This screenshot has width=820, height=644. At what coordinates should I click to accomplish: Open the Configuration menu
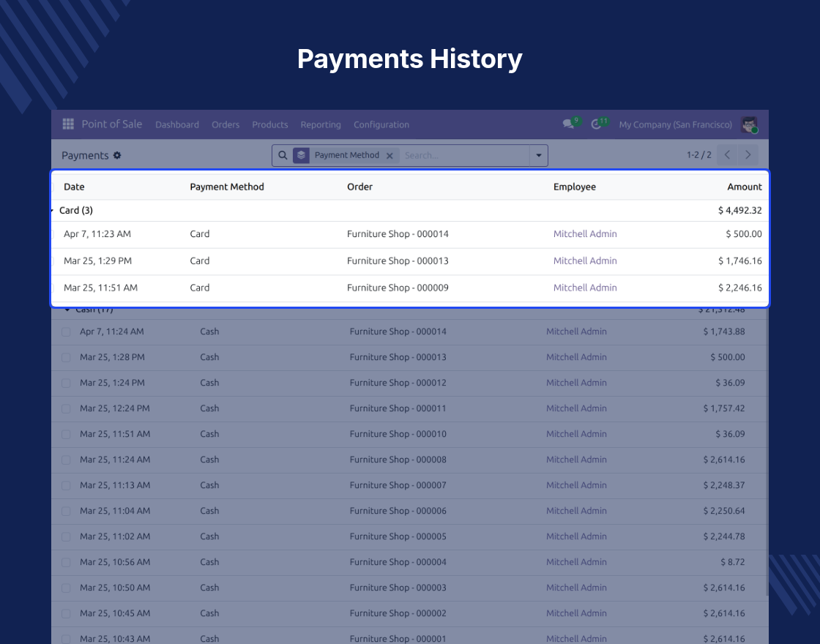pos(381,124)
